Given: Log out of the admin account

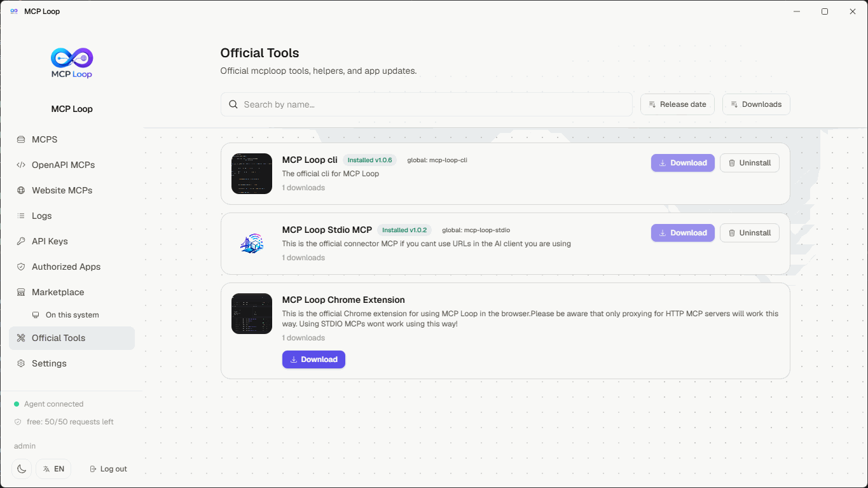Looking at the screenshot, I should point(109,469).
